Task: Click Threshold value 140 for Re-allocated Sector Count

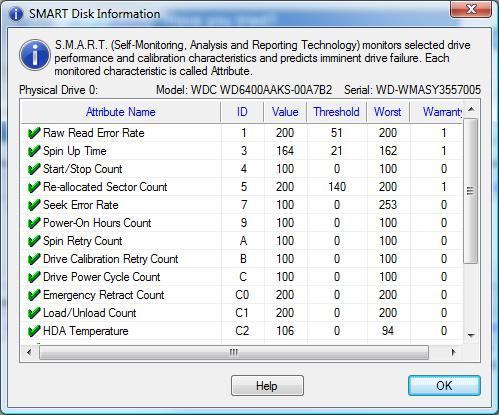Action: [337, 187]
